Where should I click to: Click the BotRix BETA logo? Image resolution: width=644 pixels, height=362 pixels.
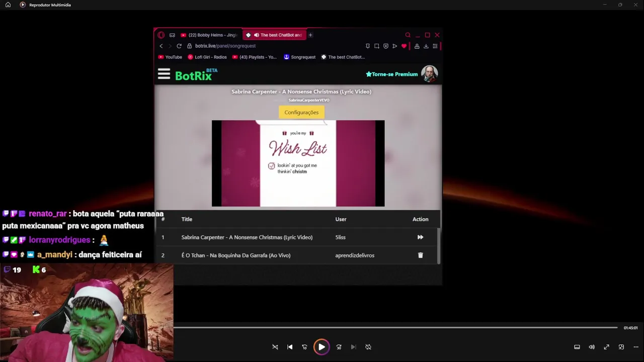point(196,74)
